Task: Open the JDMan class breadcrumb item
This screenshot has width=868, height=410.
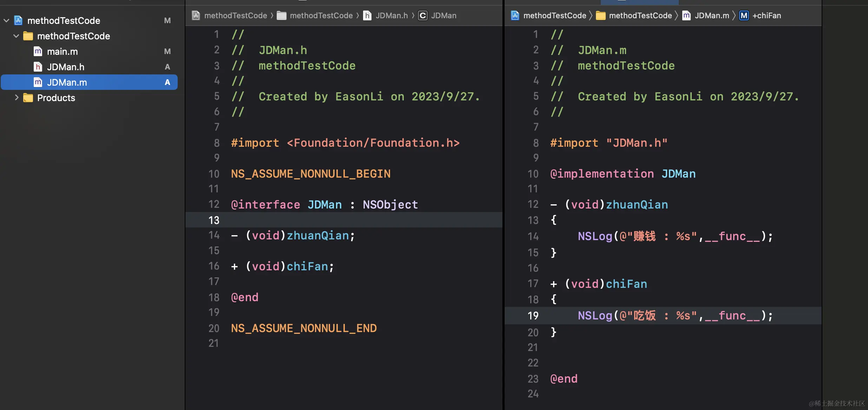Action: click(444, 15)
